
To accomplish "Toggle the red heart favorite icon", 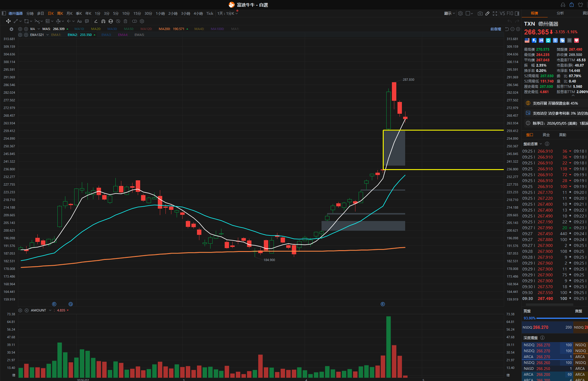I will (x=577, y=40).
